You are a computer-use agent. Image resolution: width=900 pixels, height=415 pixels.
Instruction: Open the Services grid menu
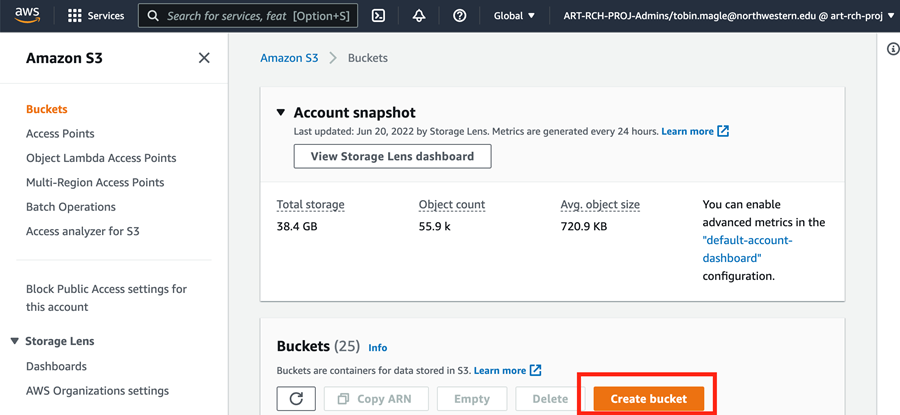pos(96,16)
